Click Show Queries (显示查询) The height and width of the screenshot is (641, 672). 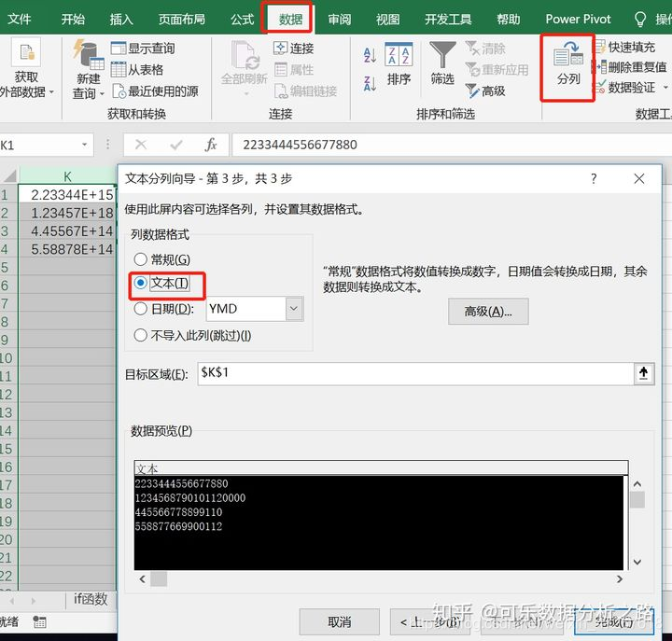coord(143,49)
